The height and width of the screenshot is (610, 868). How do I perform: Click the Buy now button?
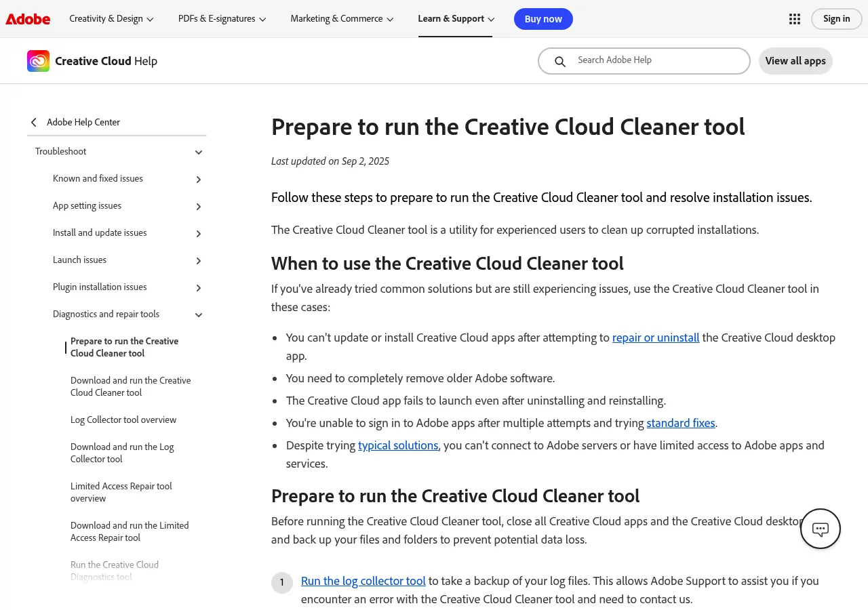click(543, 19)
